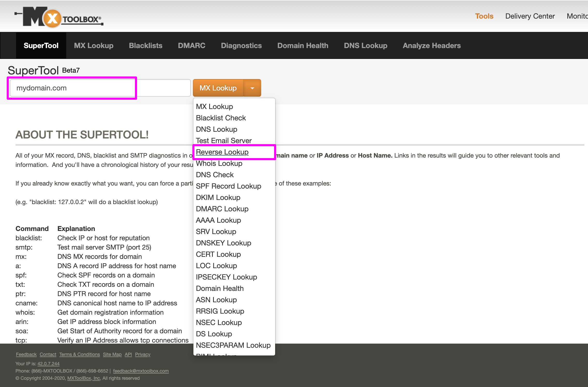Click the Blacklists tab in navigation
This screenshot has height=387, width=588.
point(146,45)
